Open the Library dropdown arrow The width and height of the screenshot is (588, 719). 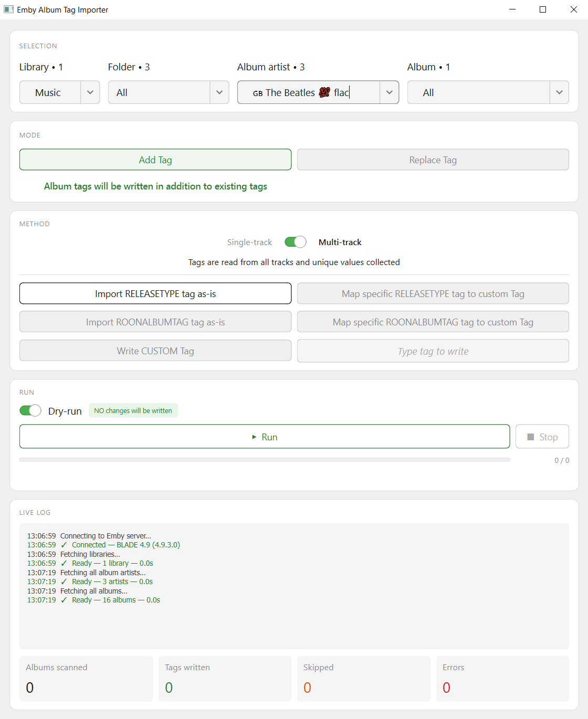pyautogui.click(x=90, y=92)
